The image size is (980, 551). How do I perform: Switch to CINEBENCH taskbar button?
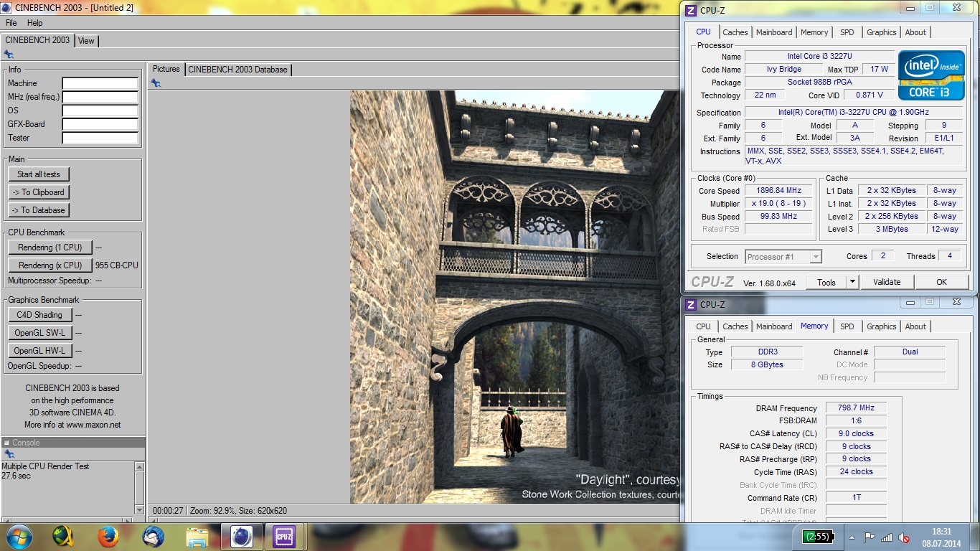pos(242,537)
